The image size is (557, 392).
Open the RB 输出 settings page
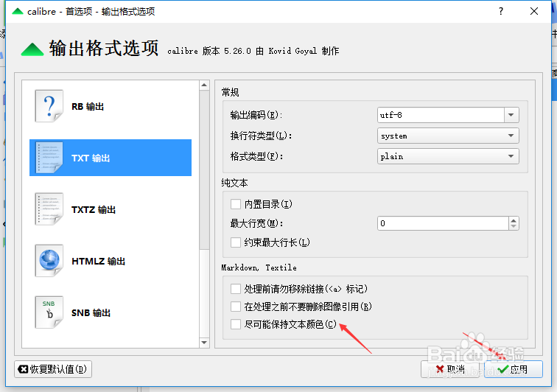pyautogui.click(x=111, y=106)
